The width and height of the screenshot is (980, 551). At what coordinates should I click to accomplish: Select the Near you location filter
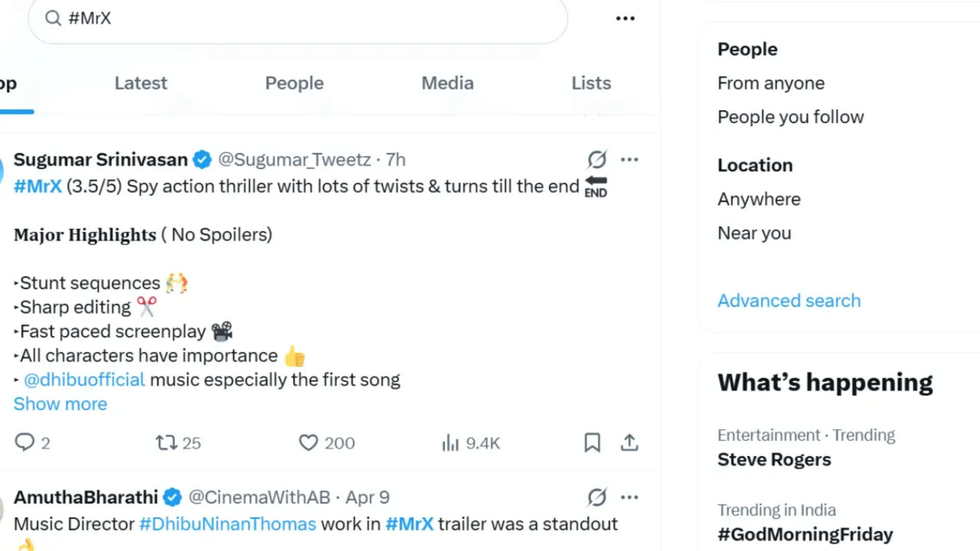pos(754,233)
